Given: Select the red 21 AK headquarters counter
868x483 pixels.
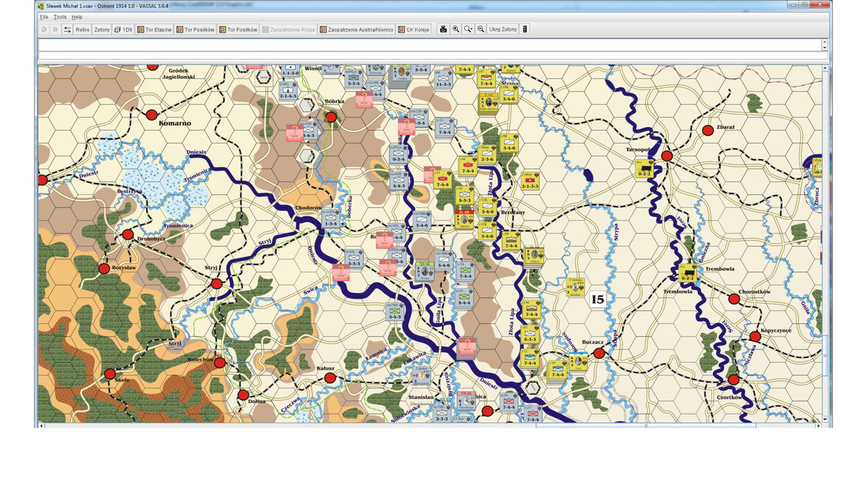Looking at the screenshot, I should coord(465,219).
